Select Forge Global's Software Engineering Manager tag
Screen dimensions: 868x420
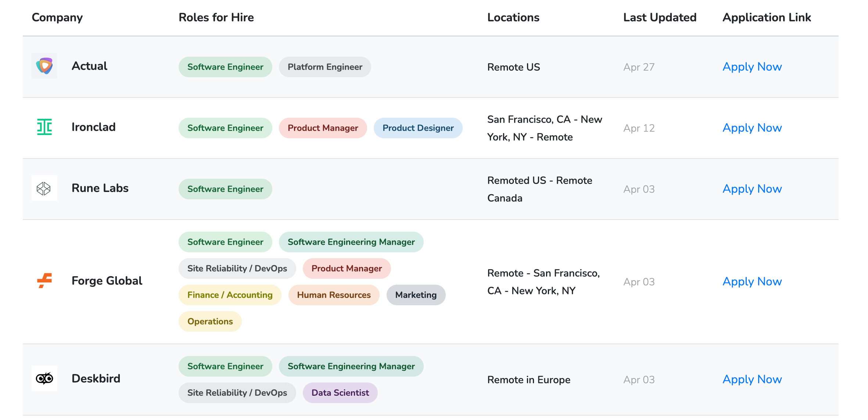coord(351,242)
